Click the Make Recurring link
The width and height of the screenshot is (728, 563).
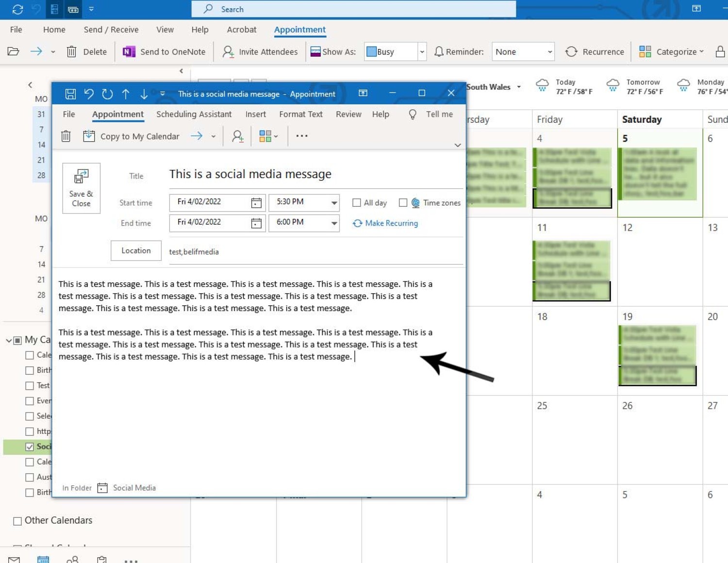[x=391, y=223]
